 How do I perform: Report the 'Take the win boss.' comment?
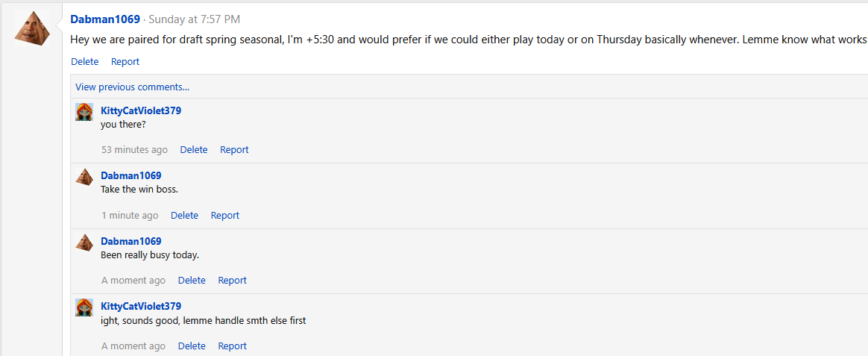[x=225, y=216]
